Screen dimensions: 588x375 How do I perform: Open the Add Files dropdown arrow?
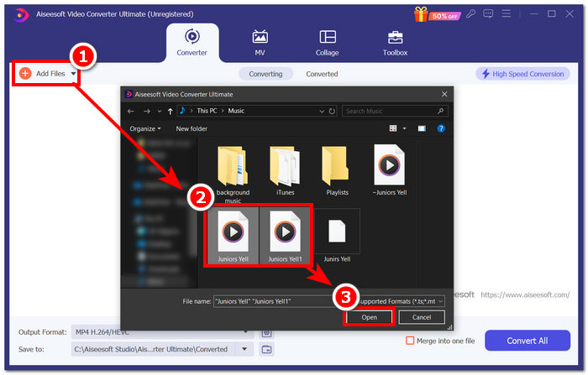click(74, 74)
